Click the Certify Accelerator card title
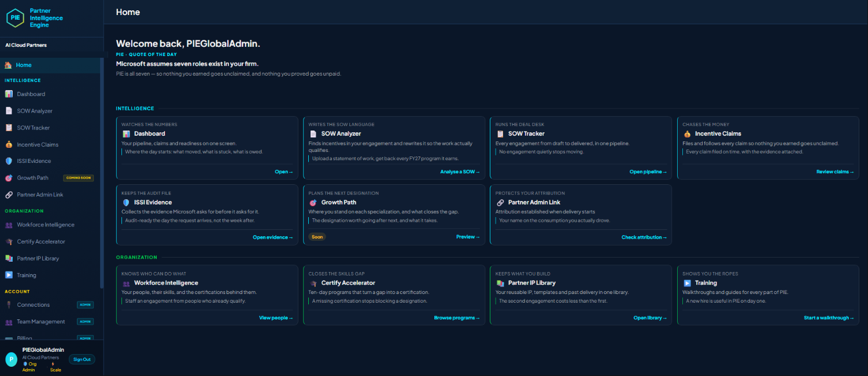 point(348,283)
